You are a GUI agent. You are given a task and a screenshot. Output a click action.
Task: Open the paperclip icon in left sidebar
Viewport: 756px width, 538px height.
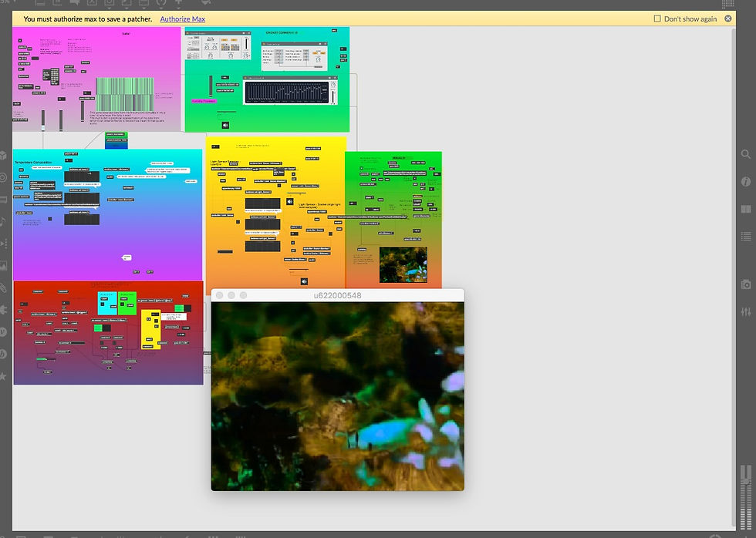click(x=3, y=287)
